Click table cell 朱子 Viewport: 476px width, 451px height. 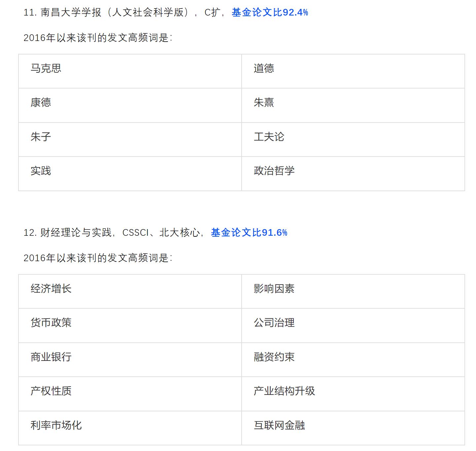point(130,140)
